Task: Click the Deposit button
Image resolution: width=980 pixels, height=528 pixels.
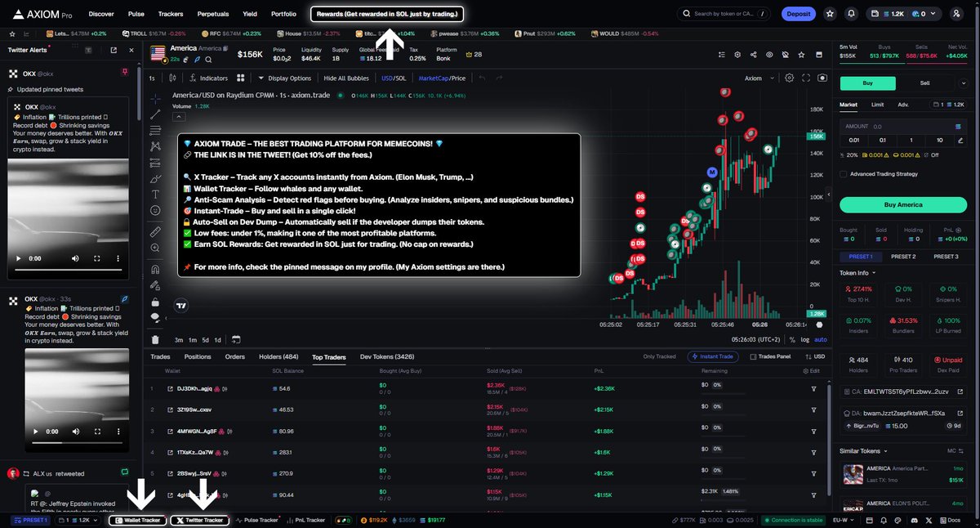Action: (x=798, y=14)
